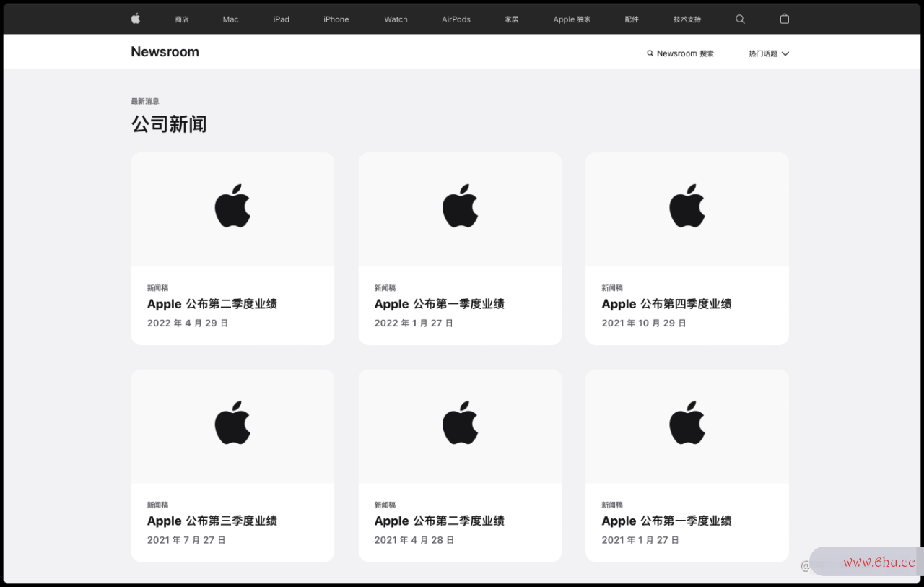This screenshot has height=587, width=924.
Task: Open the iPad menu item
Action: coord(282,19)
